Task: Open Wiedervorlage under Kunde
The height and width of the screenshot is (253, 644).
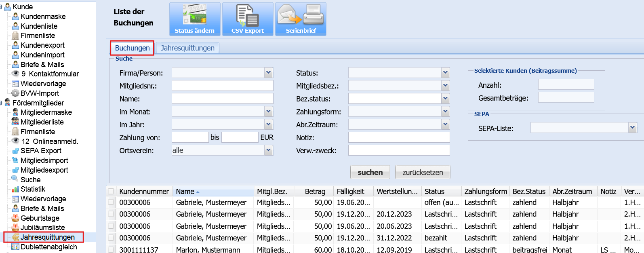Action: pyautogui.click(x=43, y=84)
